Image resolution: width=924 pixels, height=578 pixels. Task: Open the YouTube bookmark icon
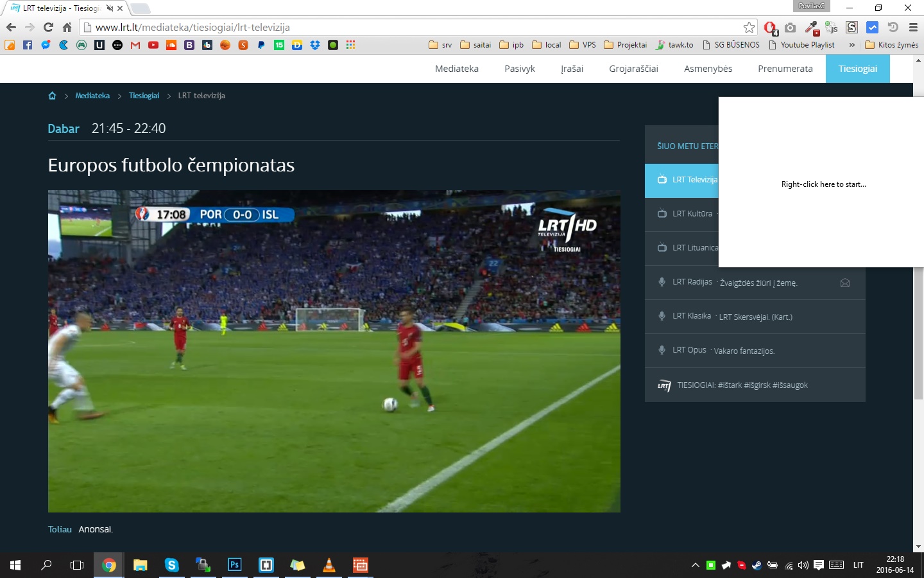point(153,45)
